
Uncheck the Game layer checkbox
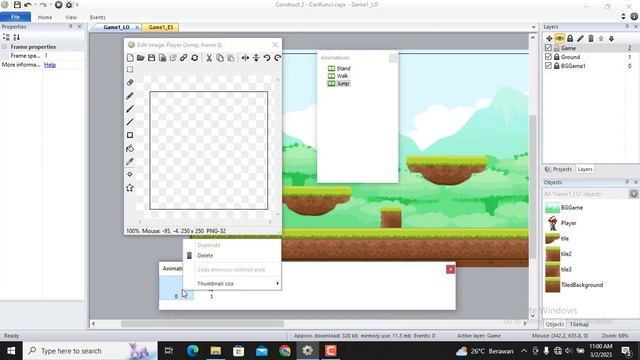point(548,48)
